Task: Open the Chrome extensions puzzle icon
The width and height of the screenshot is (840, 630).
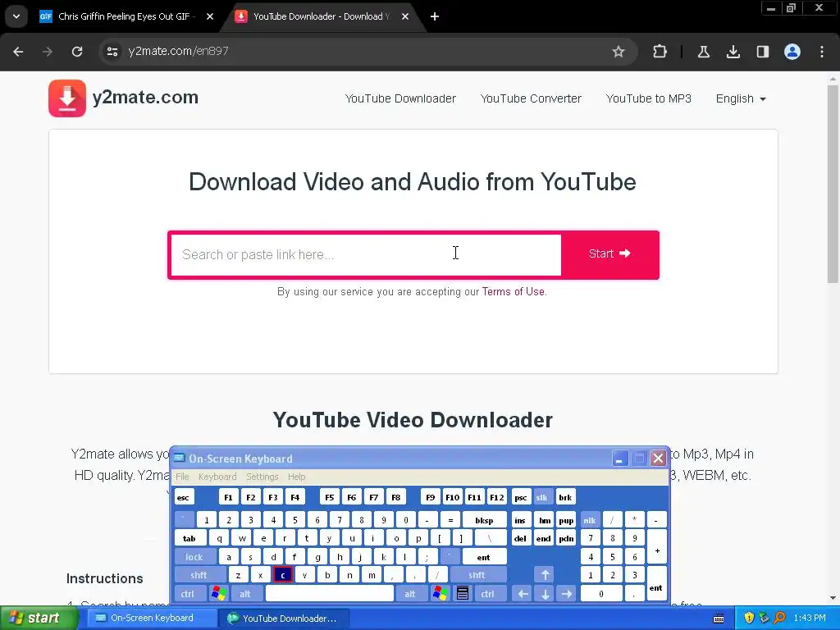Action: tap(660, 52)
